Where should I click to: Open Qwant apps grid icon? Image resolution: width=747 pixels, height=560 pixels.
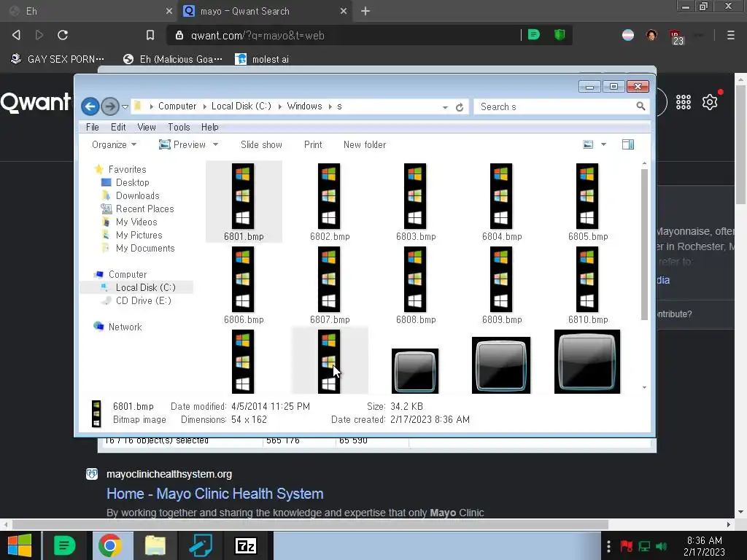click(683, 102)
